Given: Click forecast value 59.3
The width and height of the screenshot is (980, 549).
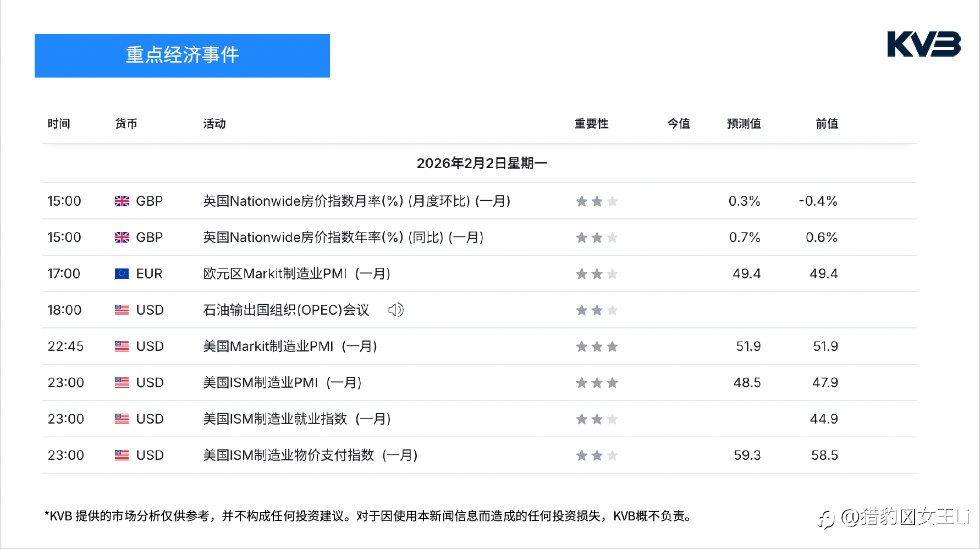Looking at the screenshot, I should (x=747, y=455).
